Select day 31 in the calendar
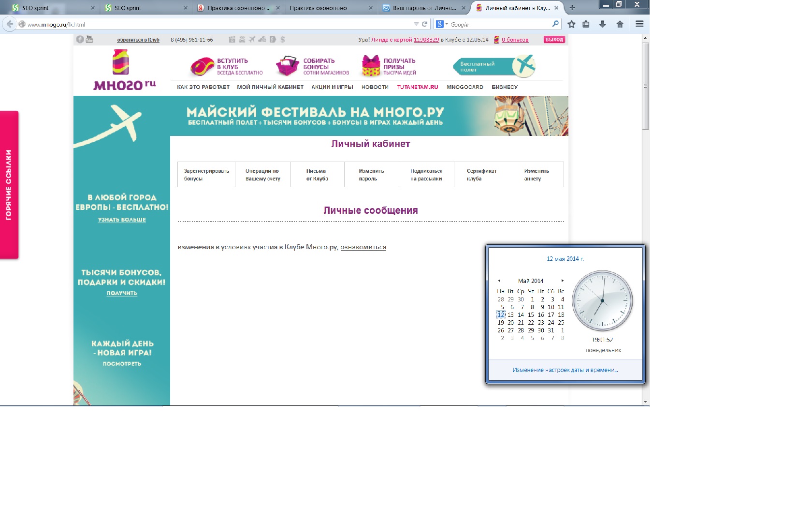Screen dimensions: 812x508 tap(551, 330)
